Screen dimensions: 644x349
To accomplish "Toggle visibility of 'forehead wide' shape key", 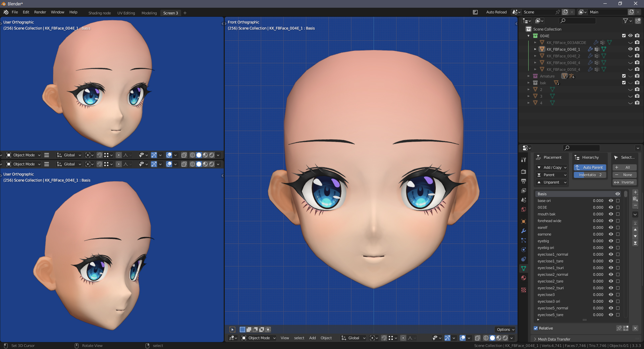I will pyautogui.click(x=611, y=221).
